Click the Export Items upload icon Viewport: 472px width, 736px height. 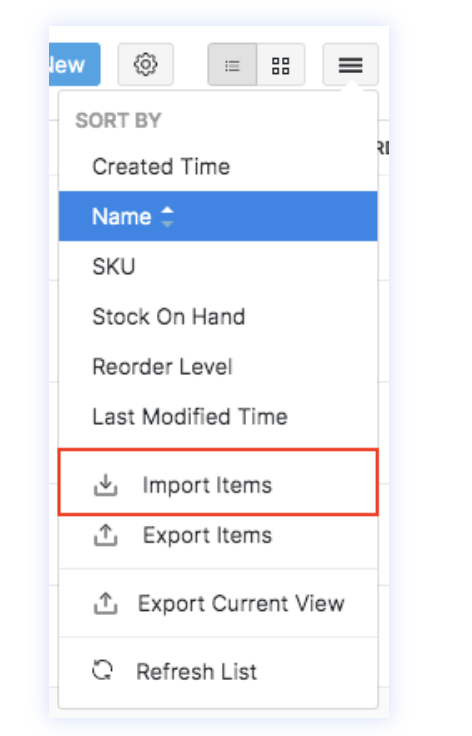[x=106, y=535]
